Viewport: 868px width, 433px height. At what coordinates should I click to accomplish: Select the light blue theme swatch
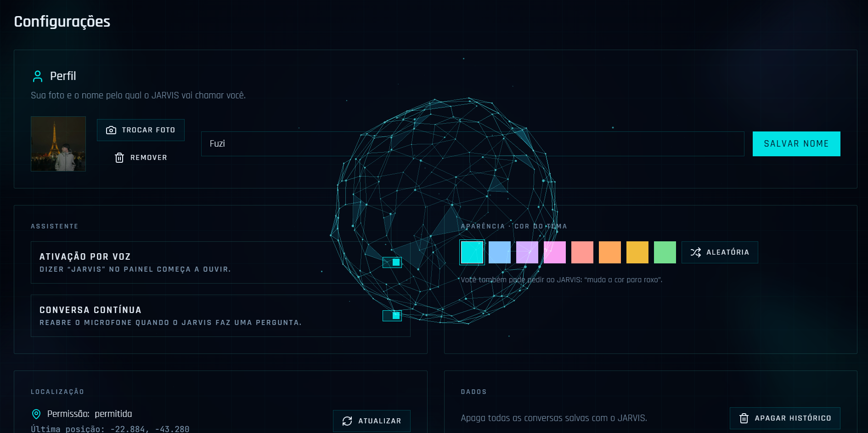tap(500, 252)
